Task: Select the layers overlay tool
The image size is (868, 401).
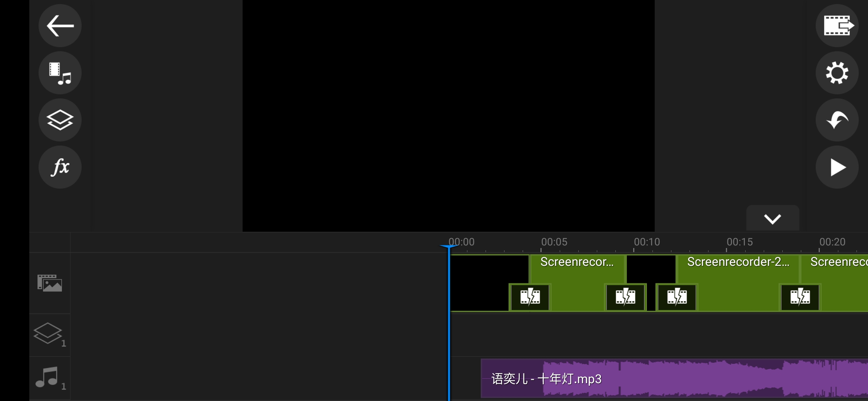Action: pyautogui.click(x=60, y=120)
